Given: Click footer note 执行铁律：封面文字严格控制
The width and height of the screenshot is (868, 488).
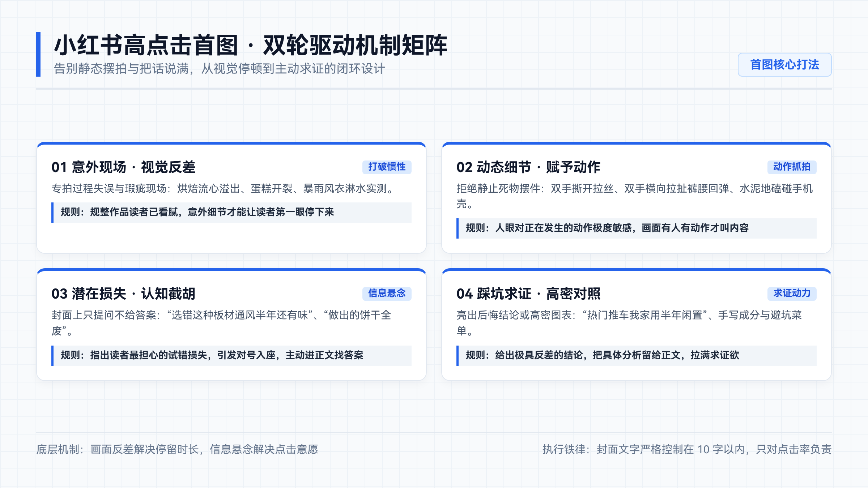Looking at the screenshot, I should pyautogui.click(x=687, y=449).
